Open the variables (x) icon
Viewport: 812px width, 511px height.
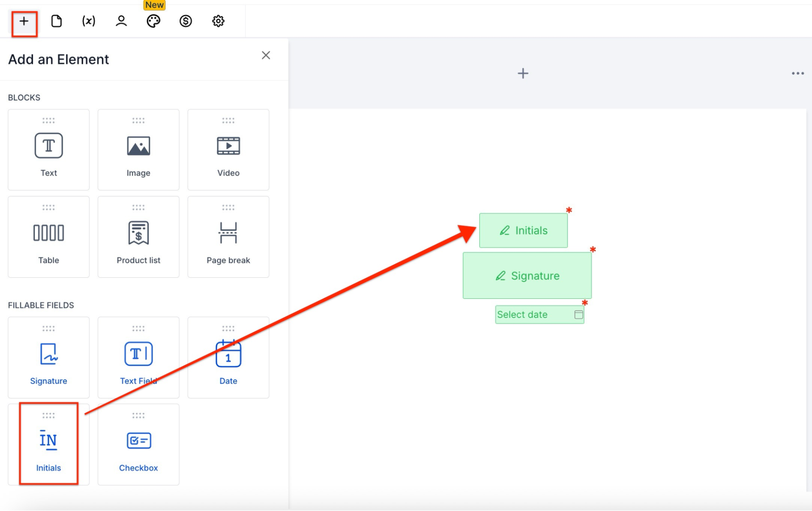[x=89, y=21]
